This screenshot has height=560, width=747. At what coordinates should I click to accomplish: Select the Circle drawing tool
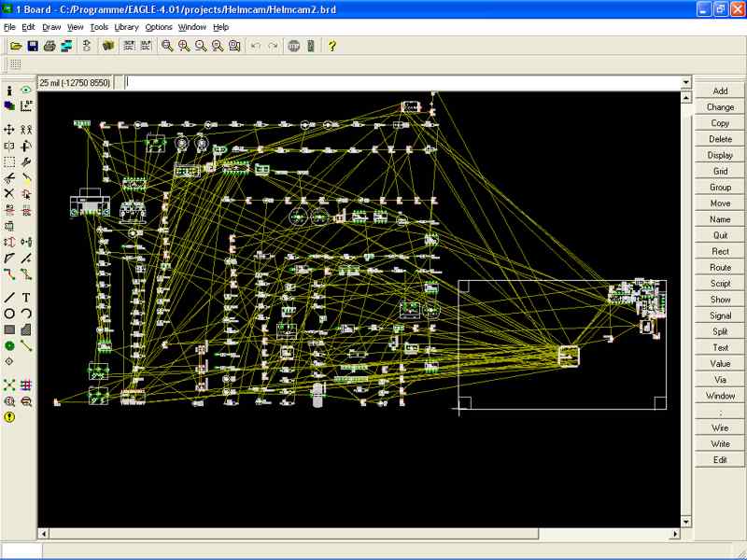tap(9, 314)
